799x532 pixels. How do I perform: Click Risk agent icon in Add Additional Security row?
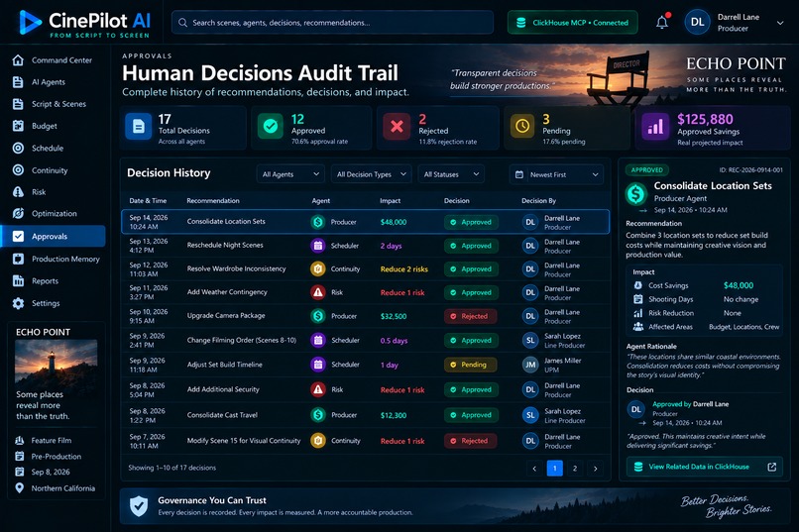pos(318,389)
